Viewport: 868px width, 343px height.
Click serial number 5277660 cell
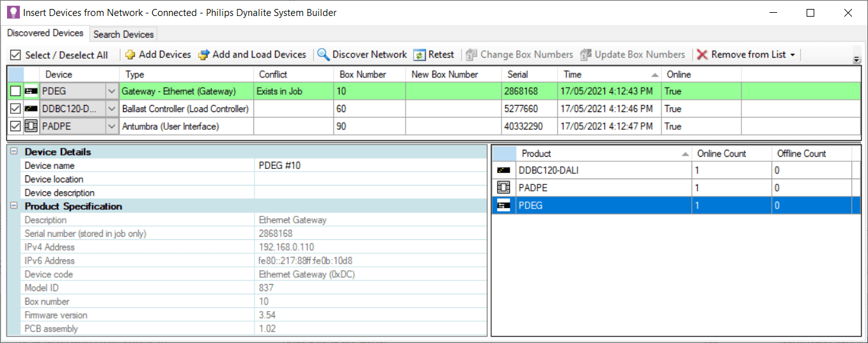(x=530, y=109)
